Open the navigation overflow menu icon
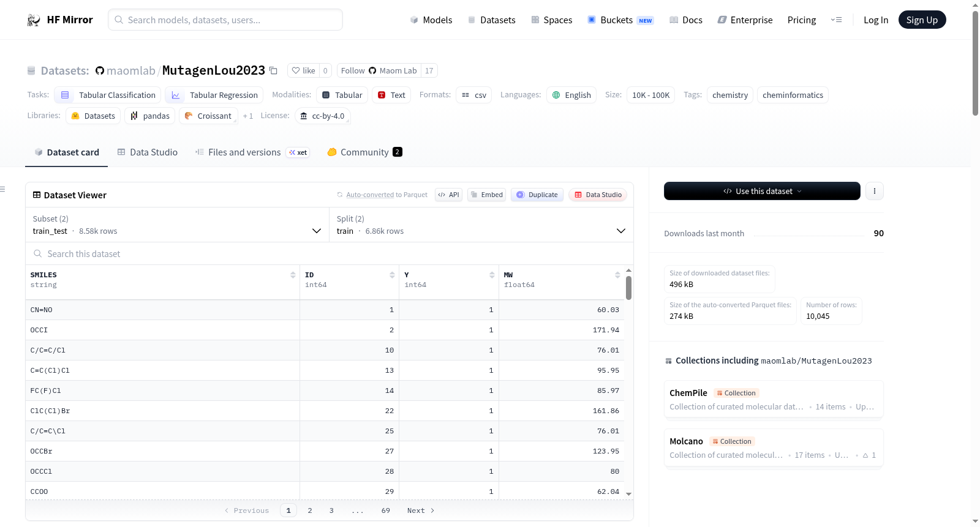 coord(836,20)
